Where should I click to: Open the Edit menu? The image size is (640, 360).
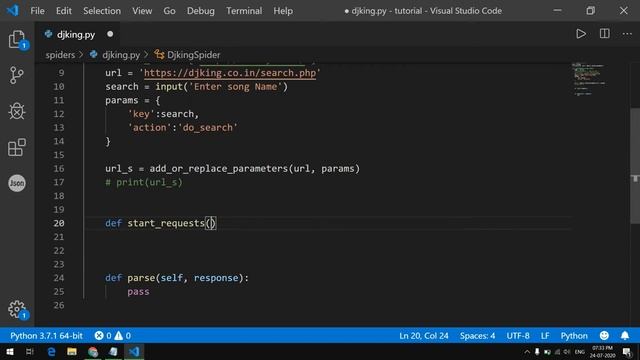64,11
